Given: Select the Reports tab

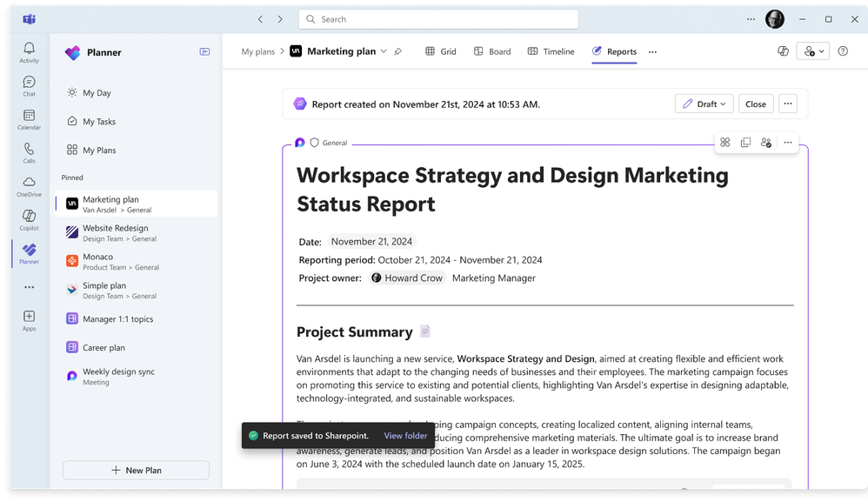Looking at the screenshot, I should pyautogui.click(x=614, y=51).
